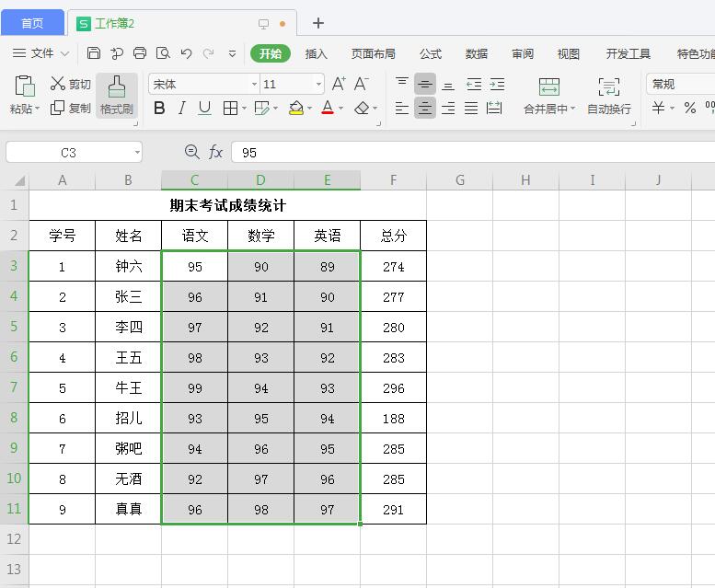
Task: Toggle top vertical alignment
Action: tap(402, 84)
